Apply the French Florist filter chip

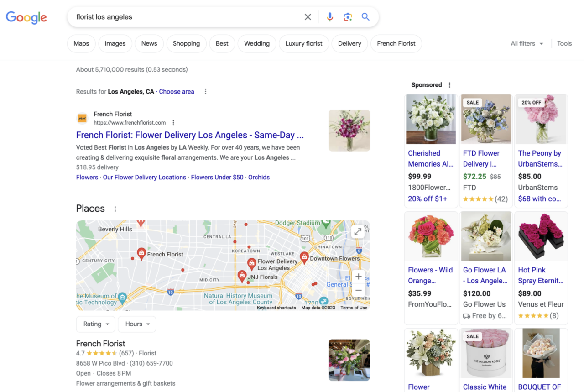[x=396, y=43]
